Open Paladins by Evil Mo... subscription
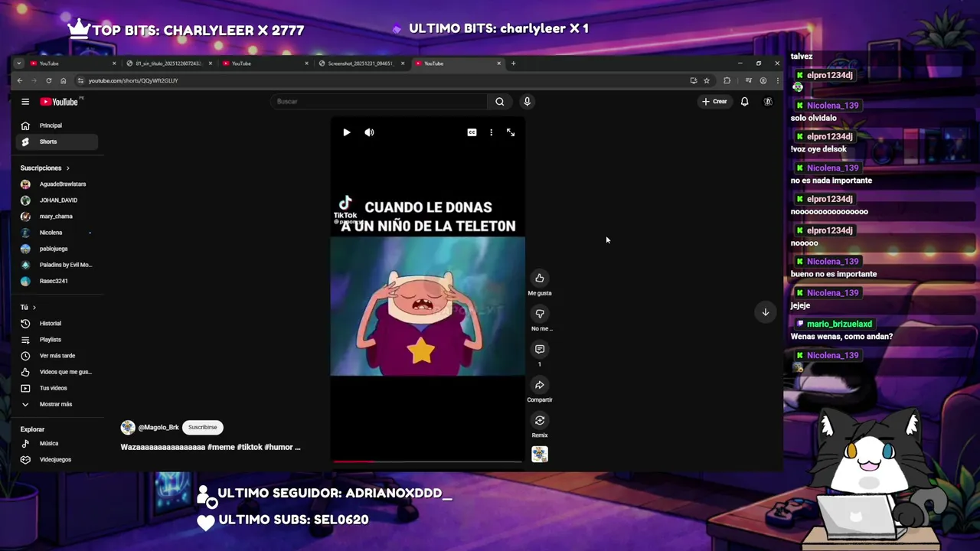Screen dimensions: 980x551 (57, 265)
